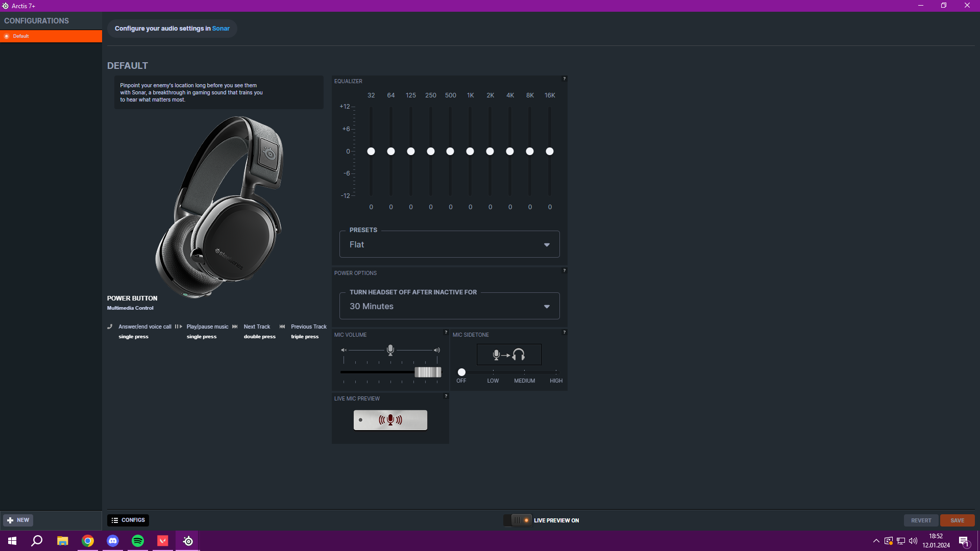Click the Equalizer help question mark icon
This screenshot has height=551, width=980.
(x=564, y=79)
